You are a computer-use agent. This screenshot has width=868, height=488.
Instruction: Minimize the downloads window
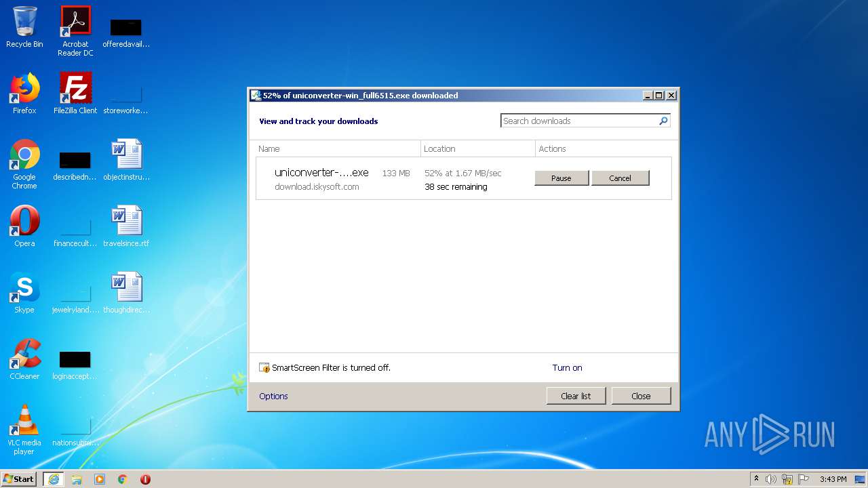click(x=648, y=96)
